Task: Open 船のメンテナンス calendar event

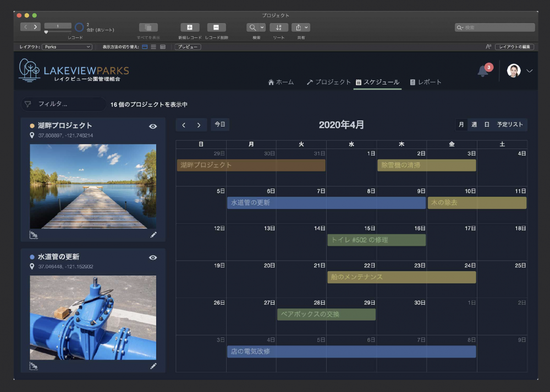Action: 402,277
